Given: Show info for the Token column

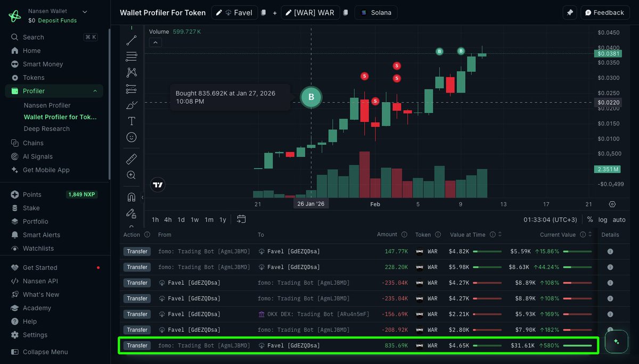Looking at the screenshot, I should point(438,235).
